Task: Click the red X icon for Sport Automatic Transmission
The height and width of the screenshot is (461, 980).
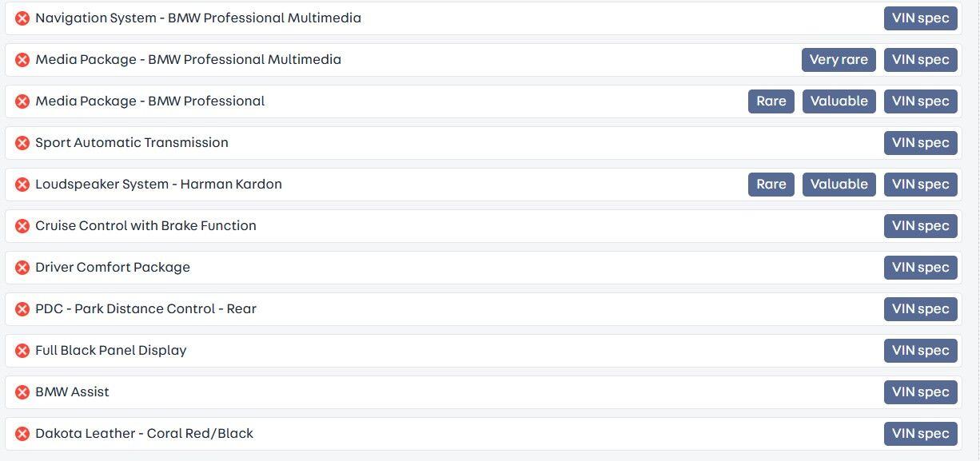Action: tap(22, 143)
